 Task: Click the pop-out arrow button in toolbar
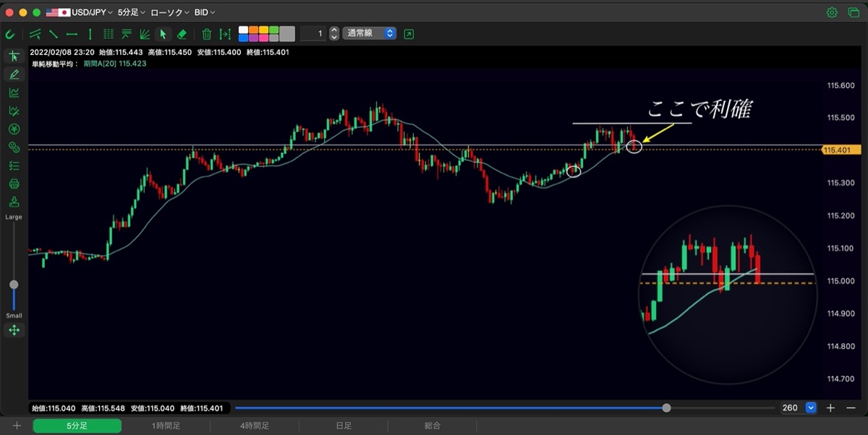[x=409, y=34]
